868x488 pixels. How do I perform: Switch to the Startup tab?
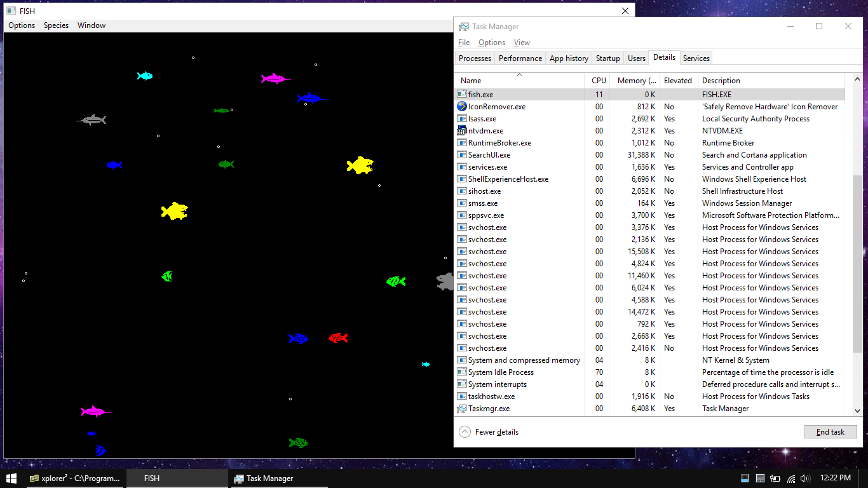[x=607, y=58]
